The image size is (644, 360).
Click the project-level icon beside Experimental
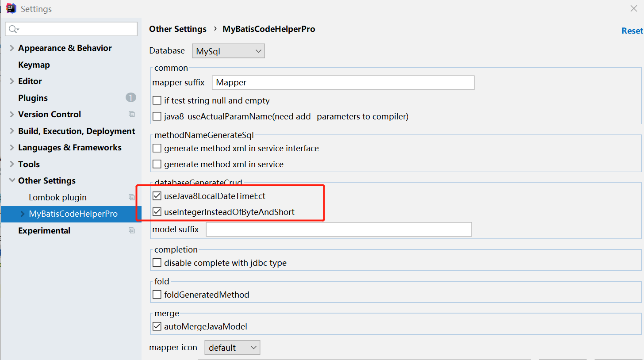click(131, 230)
